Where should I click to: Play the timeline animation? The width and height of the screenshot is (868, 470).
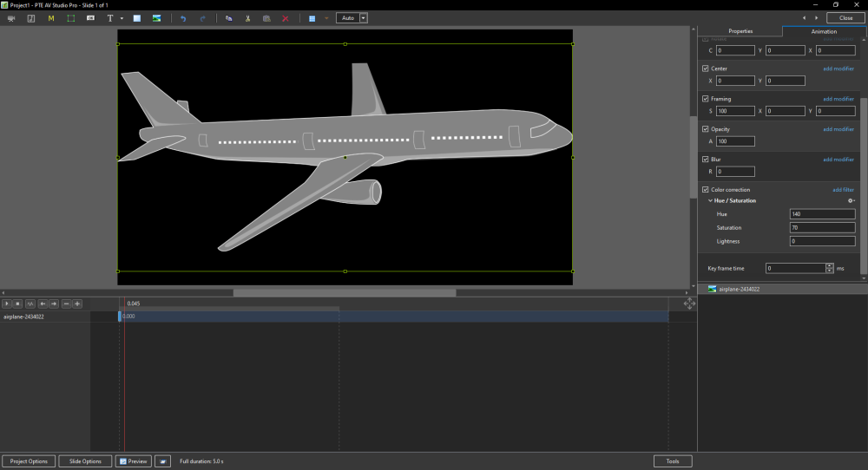[x=7, y=304]
